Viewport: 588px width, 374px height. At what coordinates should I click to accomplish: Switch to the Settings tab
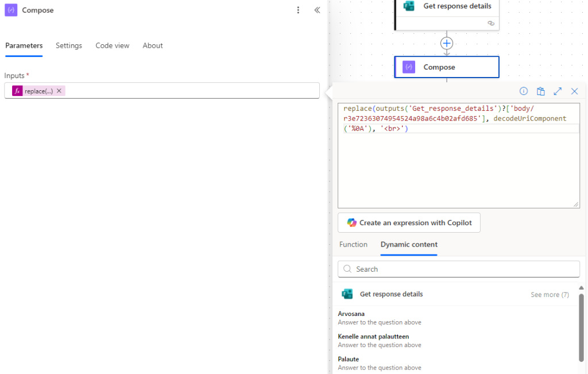pyautogui.click(x=69, y=45)
